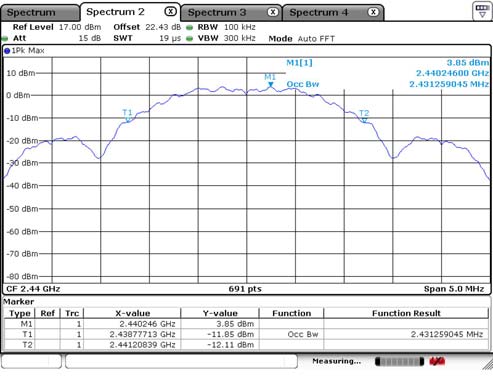This screenshot has width=493, height=383.
Task: Click the green dot beside RBW
Action: coord(190,28)
